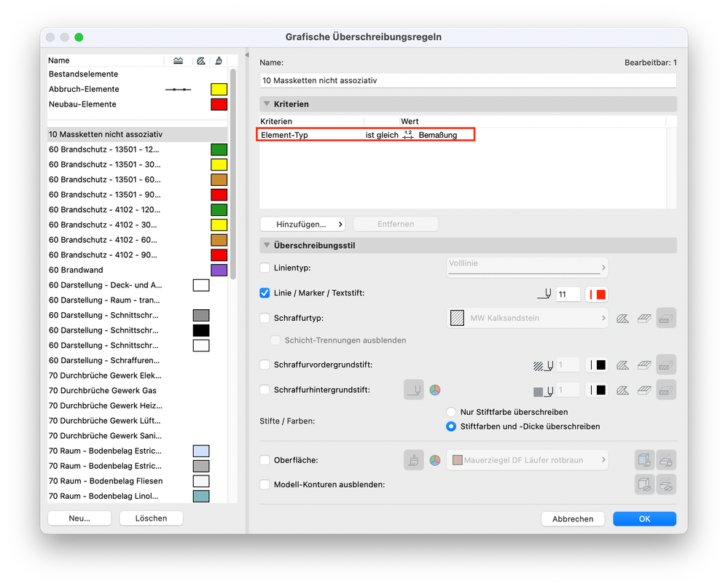Click the Abbrechen button
The image size is (728, 587).
pos(573,518)
